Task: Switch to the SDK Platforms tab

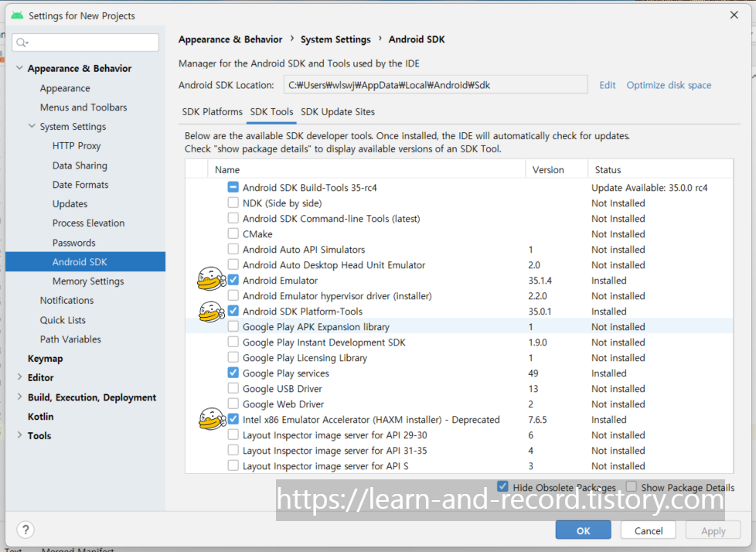Action: pos(212,112)
